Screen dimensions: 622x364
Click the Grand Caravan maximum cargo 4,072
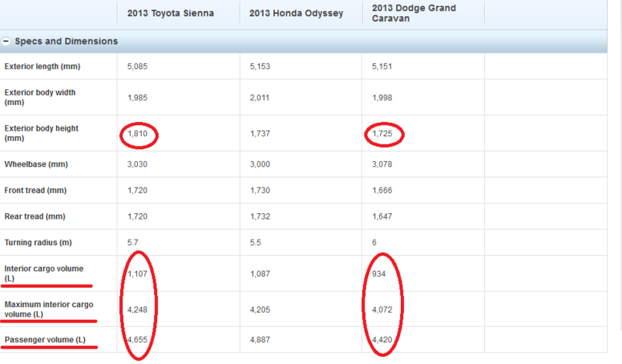[x=382, y=310]
